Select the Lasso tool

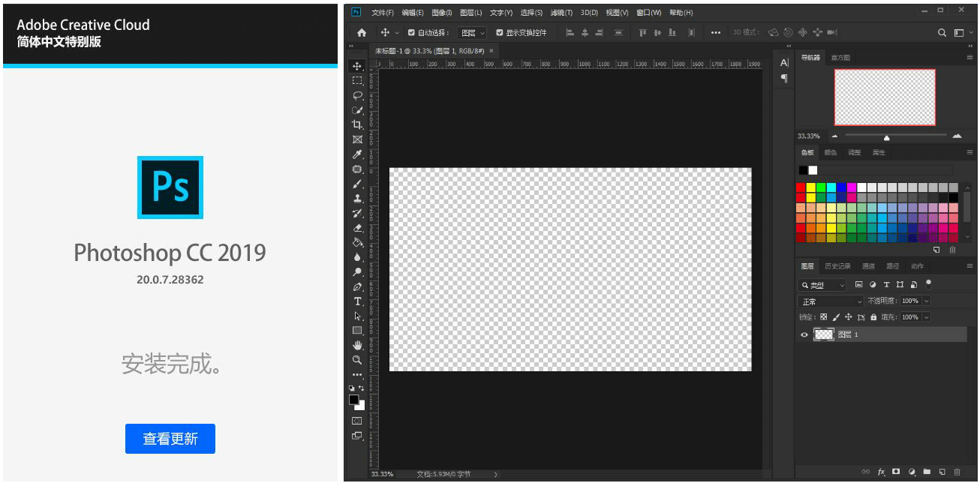tap(357, 95)
